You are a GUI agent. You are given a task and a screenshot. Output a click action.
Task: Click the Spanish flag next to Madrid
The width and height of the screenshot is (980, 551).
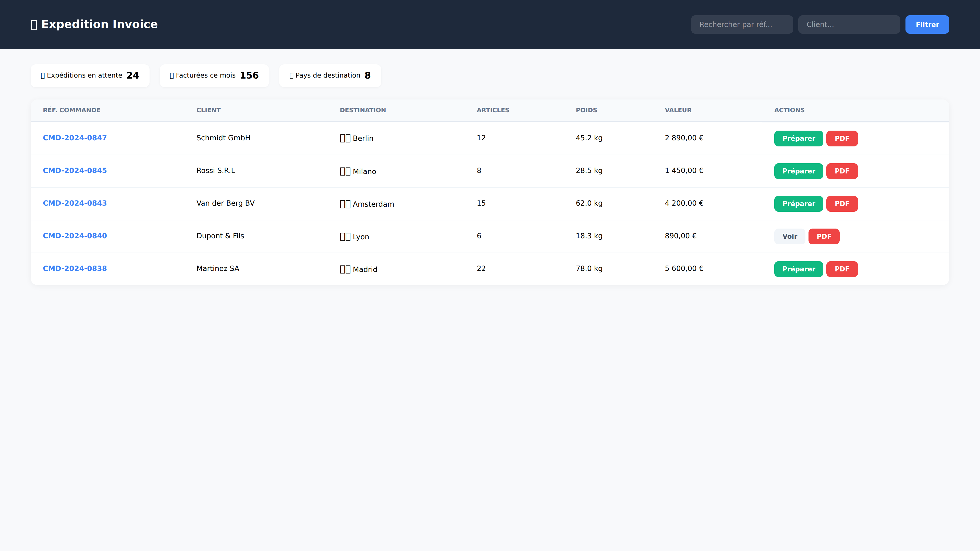tap(345, 269)
